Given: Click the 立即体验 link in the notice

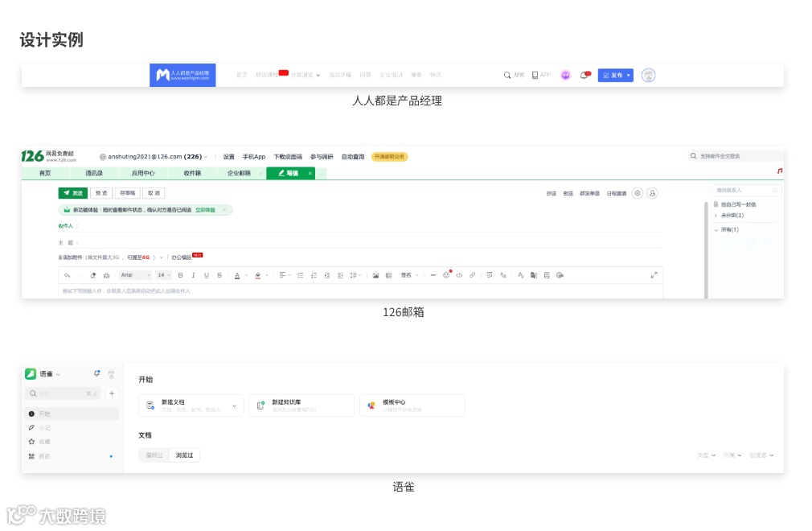Looking at the screenshot, I should pyautogui.click(x=205, y=210).
